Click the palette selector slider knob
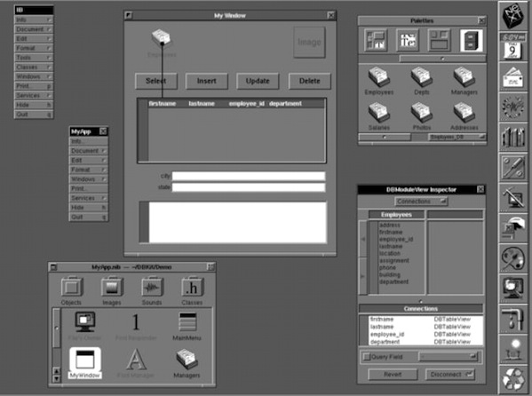 442,59
